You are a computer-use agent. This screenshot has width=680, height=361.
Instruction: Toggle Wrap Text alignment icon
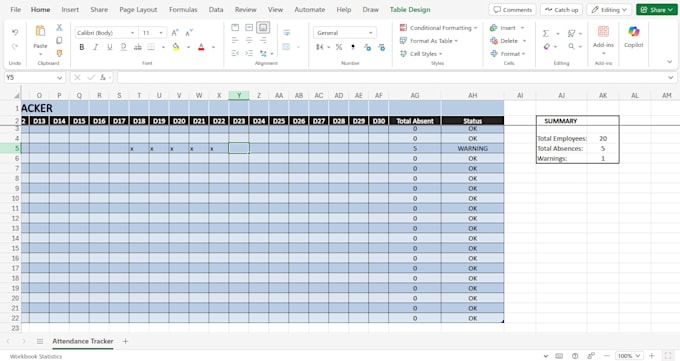(x=287, y=33)
